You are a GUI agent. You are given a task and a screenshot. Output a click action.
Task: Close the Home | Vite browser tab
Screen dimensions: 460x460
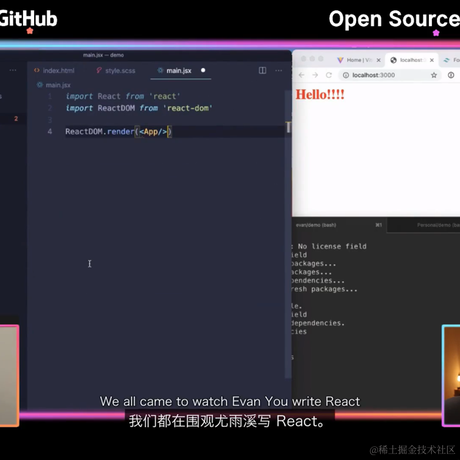coord(379,60)
